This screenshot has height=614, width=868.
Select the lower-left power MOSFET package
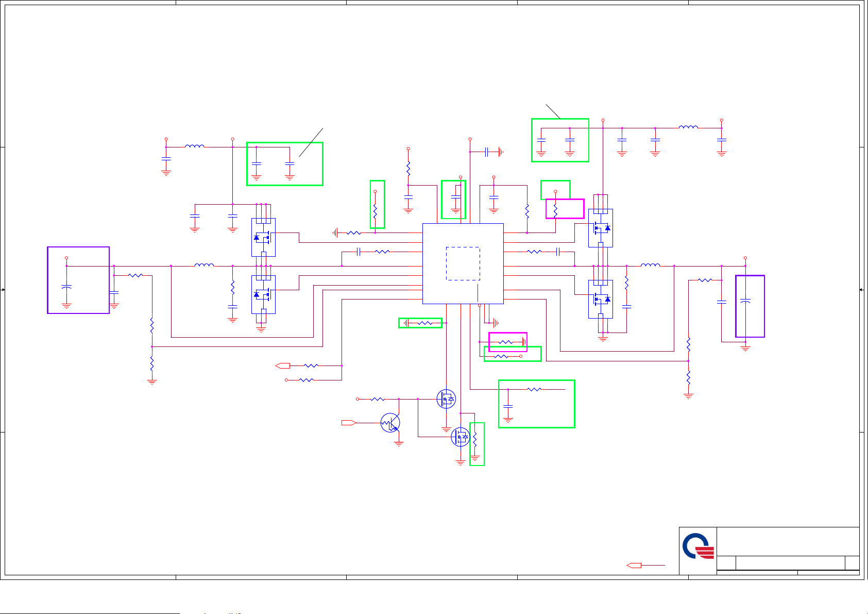[263, 294]
